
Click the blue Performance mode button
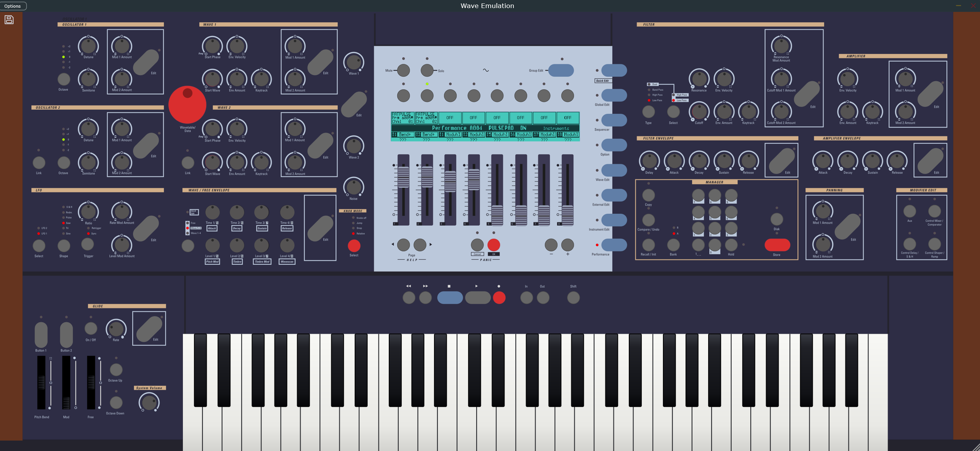point(614,245)
